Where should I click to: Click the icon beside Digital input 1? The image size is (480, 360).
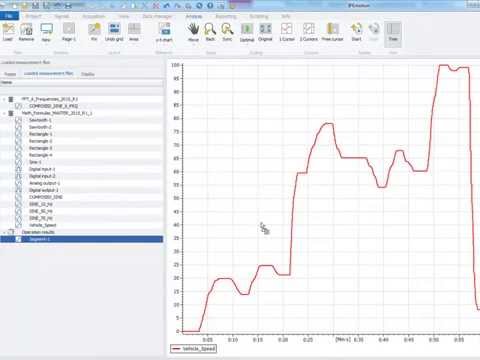point(18,169)
